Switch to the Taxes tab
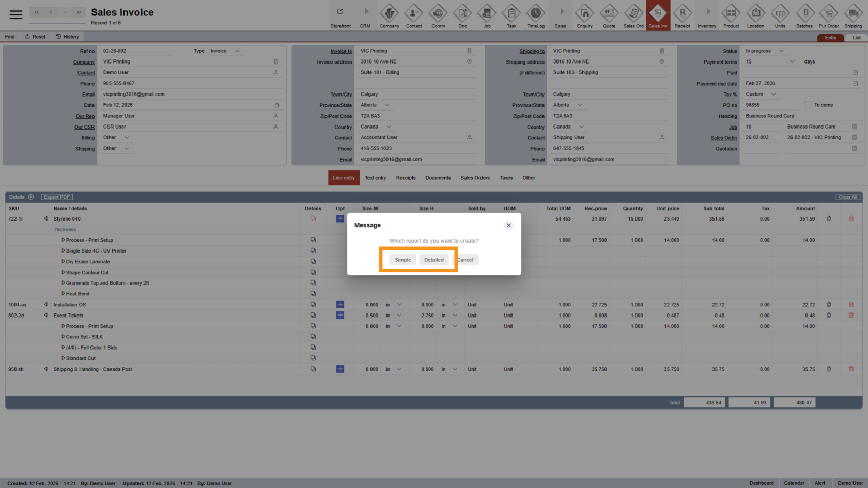This screenshot has width=868, height=488. [x=506, y=178]
